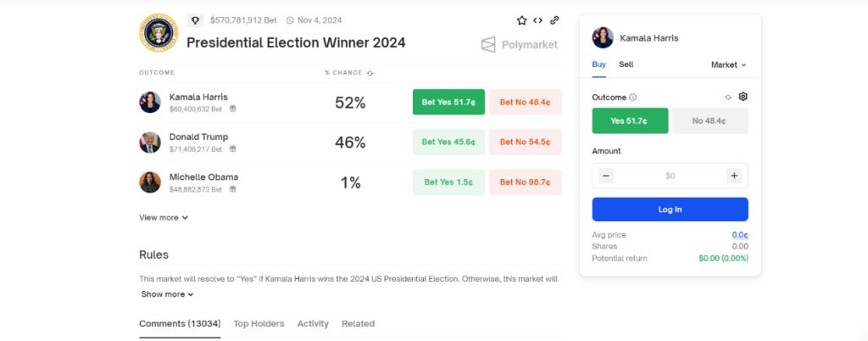Open the embed code icon
This screenshot has height=341, width=868.
(537, 20)
